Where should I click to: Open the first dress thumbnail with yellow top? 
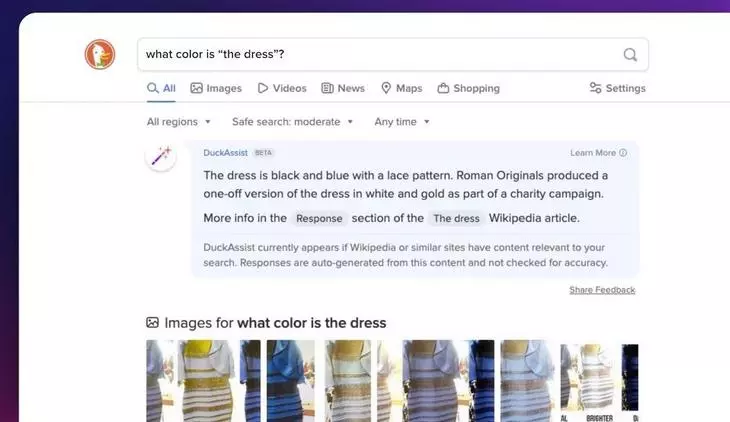pos(203,381)
